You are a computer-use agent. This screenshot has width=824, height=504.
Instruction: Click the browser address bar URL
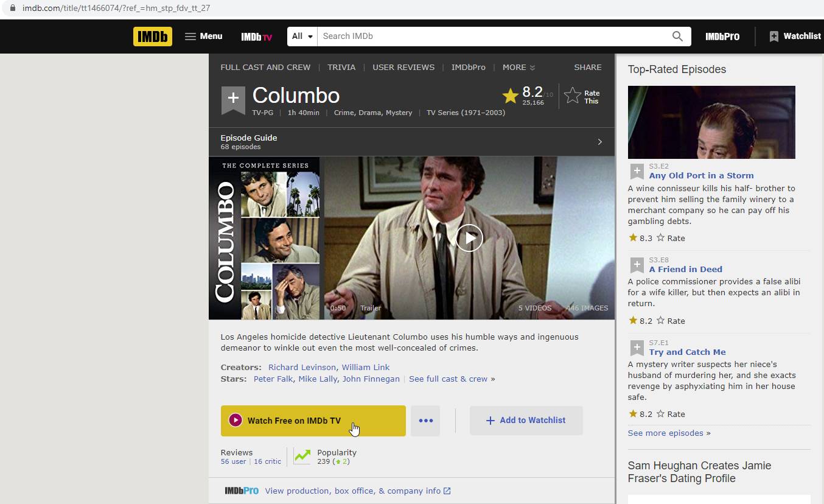pyautogui.click(x=116, y=9)
